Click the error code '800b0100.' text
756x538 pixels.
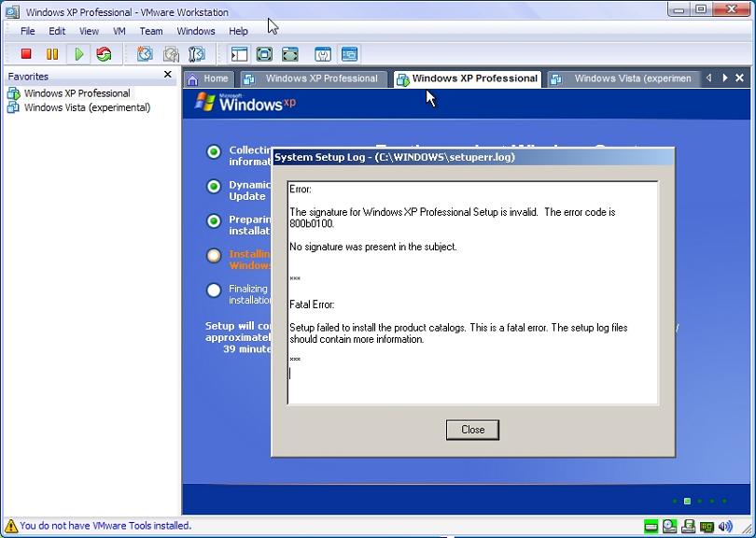[312, 223]
